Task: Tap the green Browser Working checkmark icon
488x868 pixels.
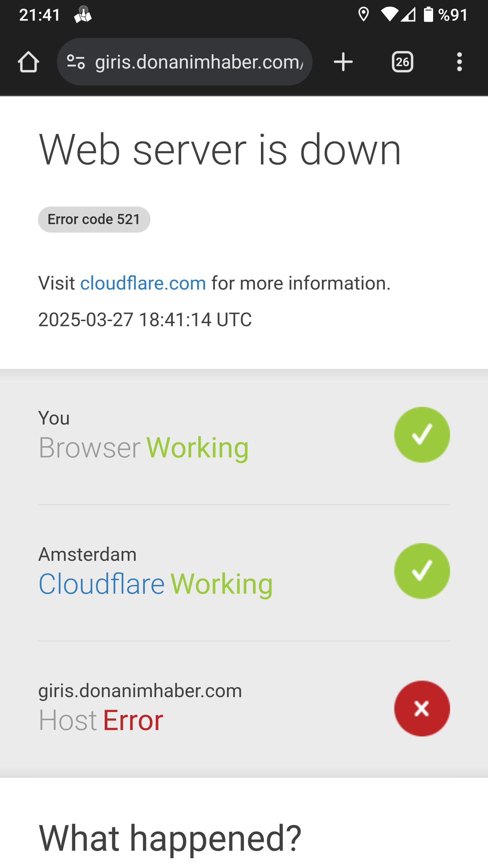Action: (x=422, y=435)
